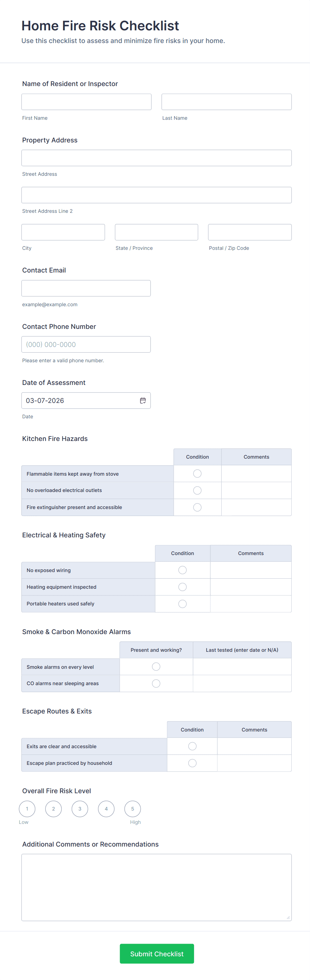Screen dimensions: 310x980
Task: Enter the Contact Email field
Action: 86,289
